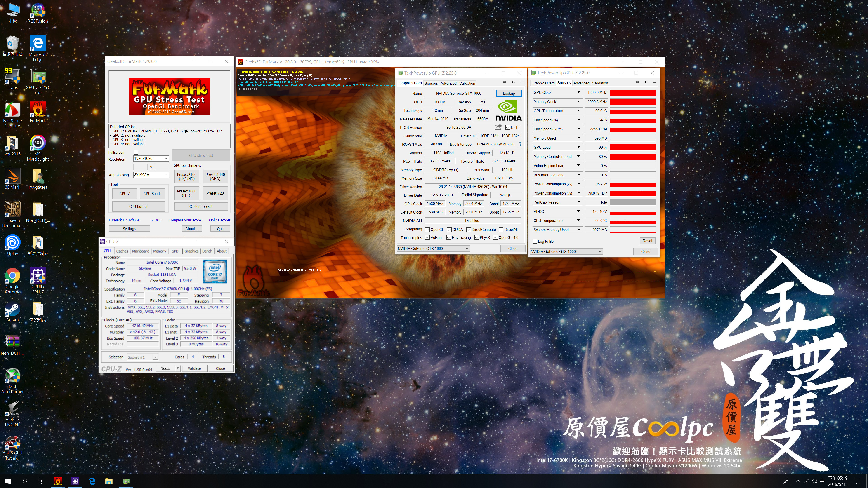Expand the PerfCap Reason sensor dropdown
This screenshot has width=868, height=488.
pos(579,202)
